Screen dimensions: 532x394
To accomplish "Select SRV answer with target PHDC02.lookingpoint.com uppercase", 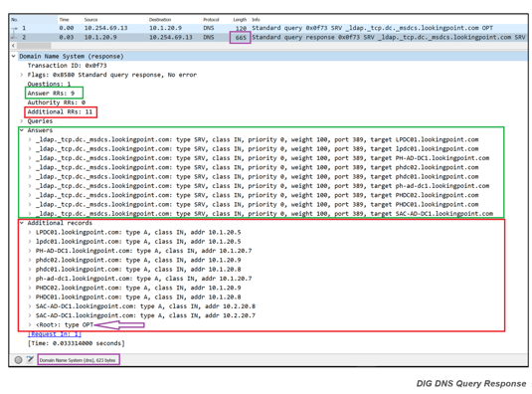I will click(x=258, y=195).
